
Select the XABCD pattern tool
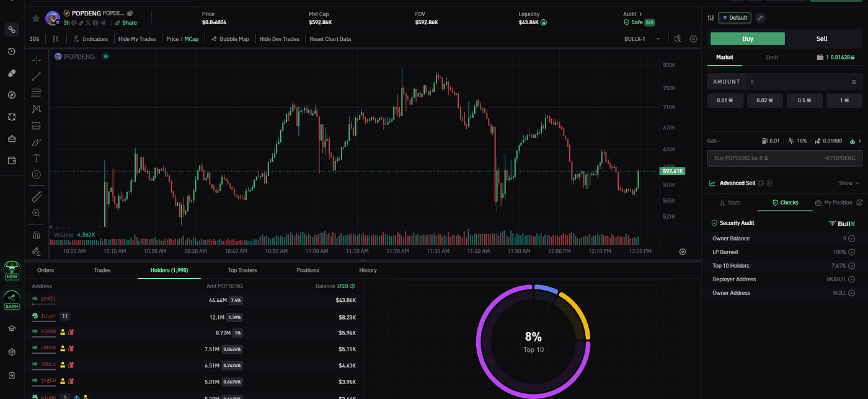point(37,109)
